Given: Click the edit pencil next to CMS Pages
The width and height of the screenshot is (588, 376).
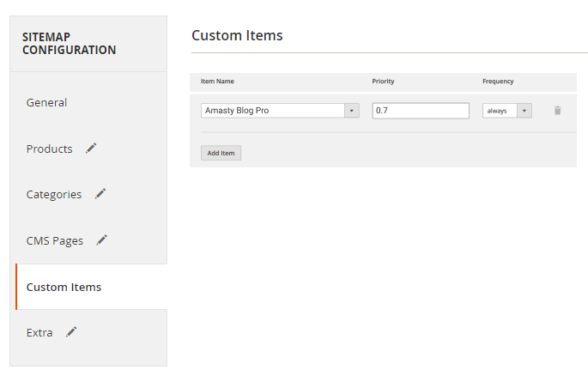Looking at the screenshot, I should (x=101, y=240).
